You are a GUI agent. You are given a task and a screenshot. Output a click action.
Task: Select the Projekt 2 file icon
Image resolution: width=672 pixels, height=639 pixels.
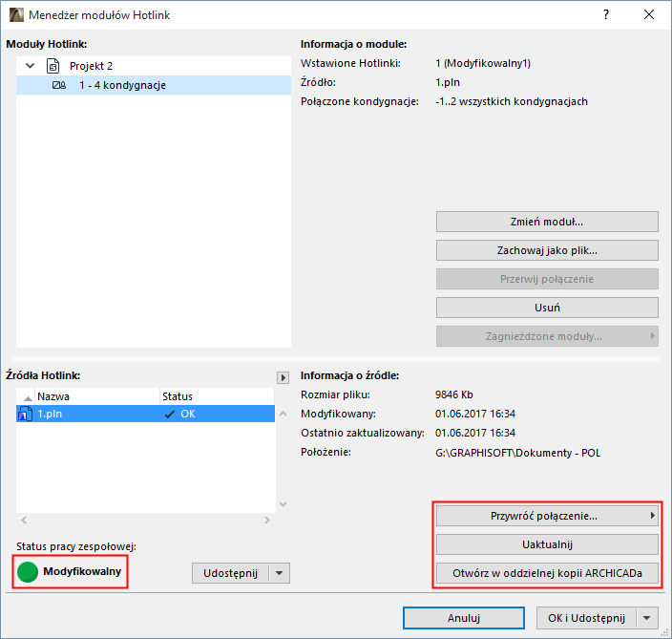[x=52, y=66]
